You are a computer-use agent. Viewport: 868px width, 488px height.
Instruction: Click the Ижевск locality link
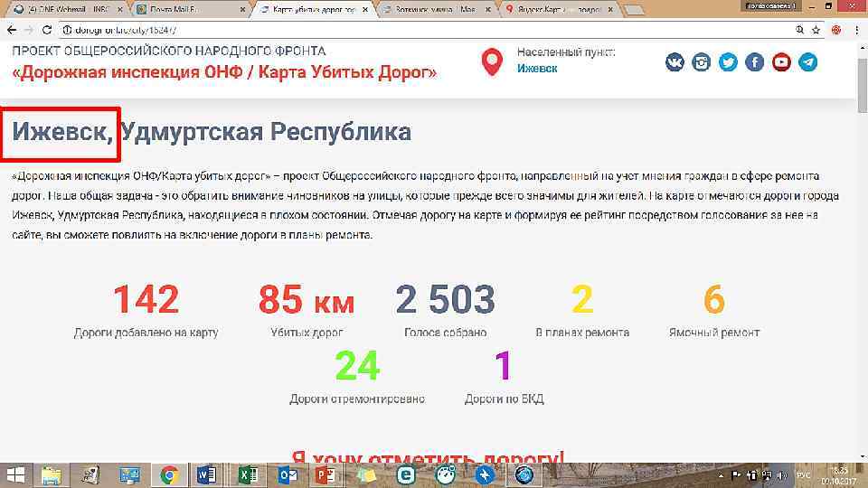[537, 69]
